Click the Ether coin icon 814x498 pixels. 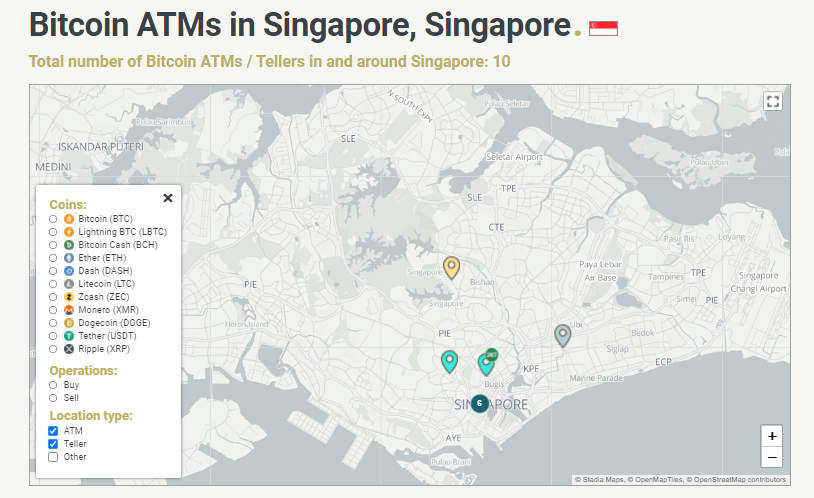pyautogui.click(x=69, y=258)
